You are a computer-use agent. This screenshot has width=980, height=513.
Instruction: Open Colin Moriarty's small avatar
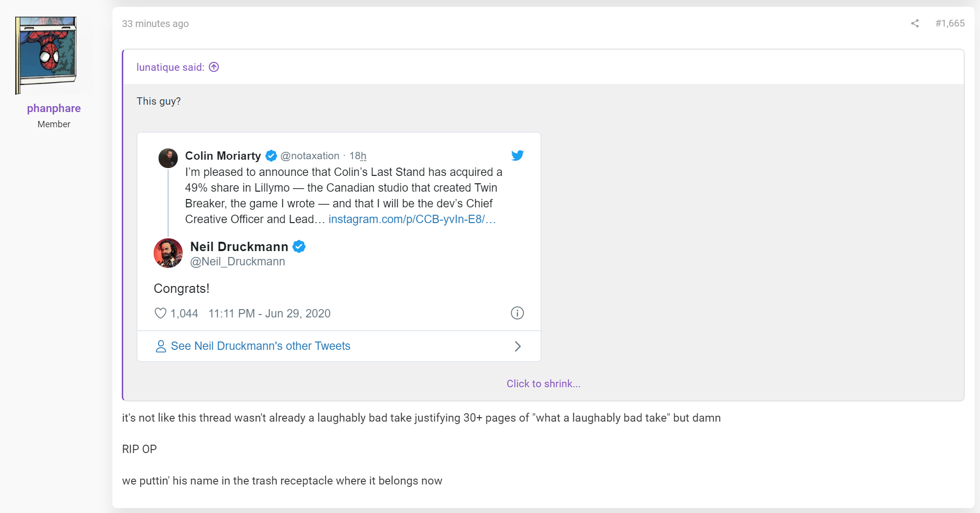pos(168,158)
